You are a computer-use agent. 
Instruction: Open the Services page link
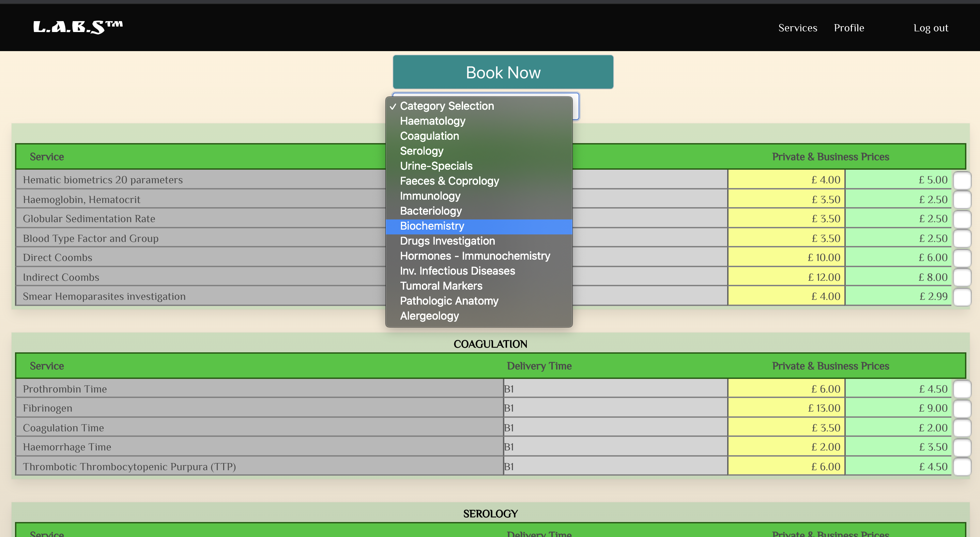[x=797, y=28]
